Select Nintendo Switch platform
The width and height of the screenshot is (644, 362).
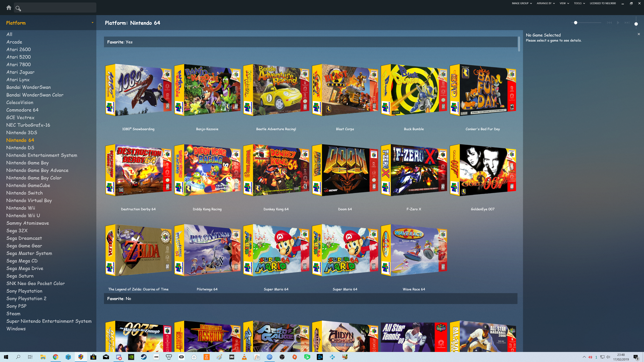point(24,193)
